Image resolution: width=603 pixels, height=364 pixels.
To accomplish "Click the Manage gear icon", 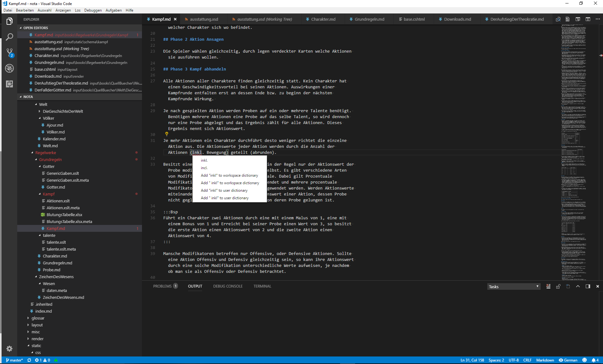I will 9,349.
